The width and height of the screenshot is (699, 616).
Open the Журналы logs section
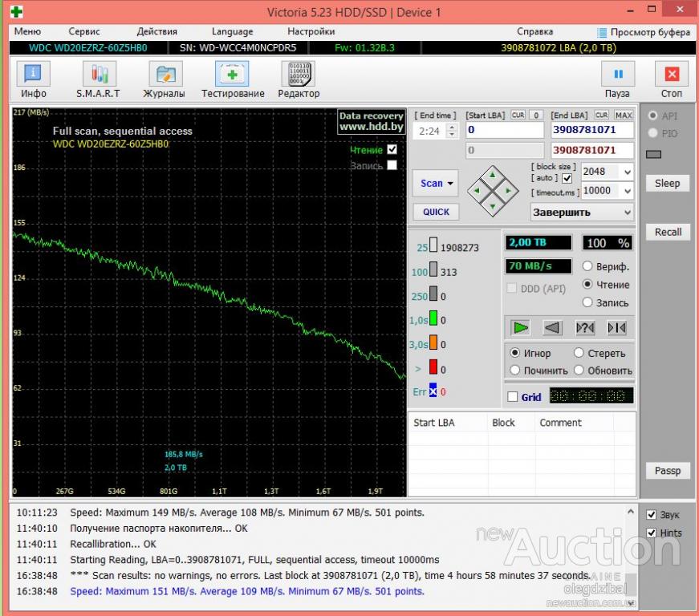[164, 80]
